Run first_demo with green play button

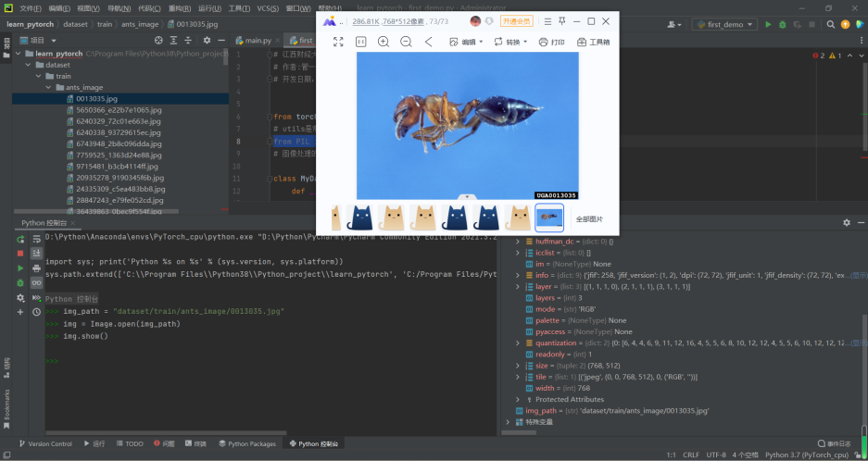pos(767,24)
